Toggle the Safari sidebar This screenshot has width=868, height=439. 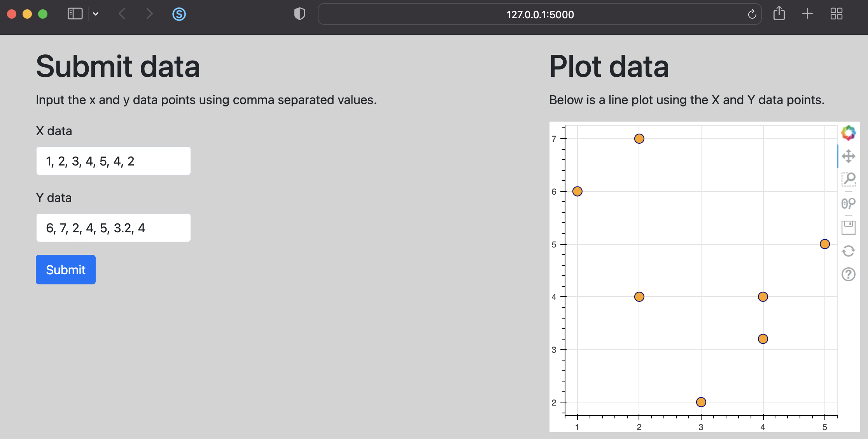[x=75, y=14]
